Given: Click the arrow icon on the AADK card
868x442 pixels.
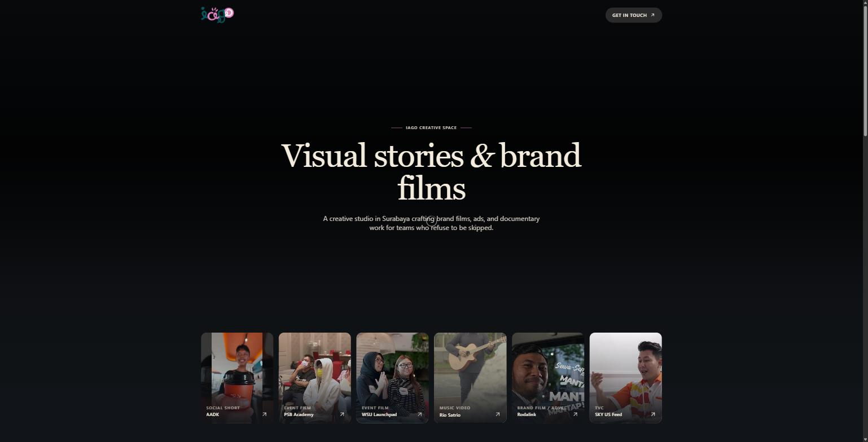Looking at the screenshot, I should point(264,414).
